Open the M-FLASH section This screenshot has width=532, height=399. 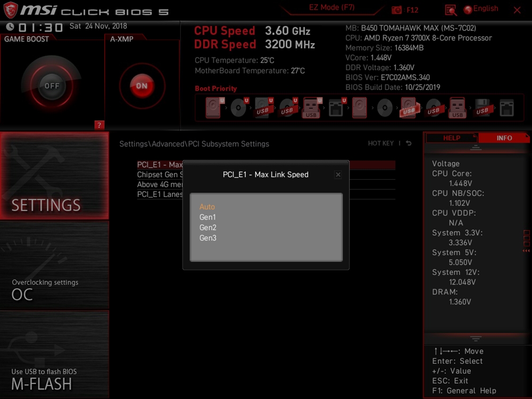pos(54,354)
